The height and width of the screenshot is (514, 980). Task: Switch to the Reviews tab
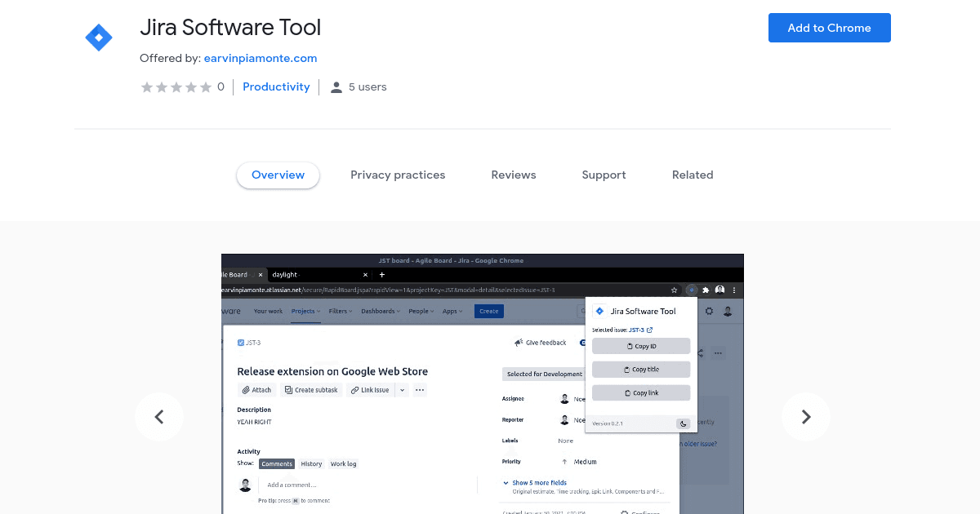click(x=513, y=175)
